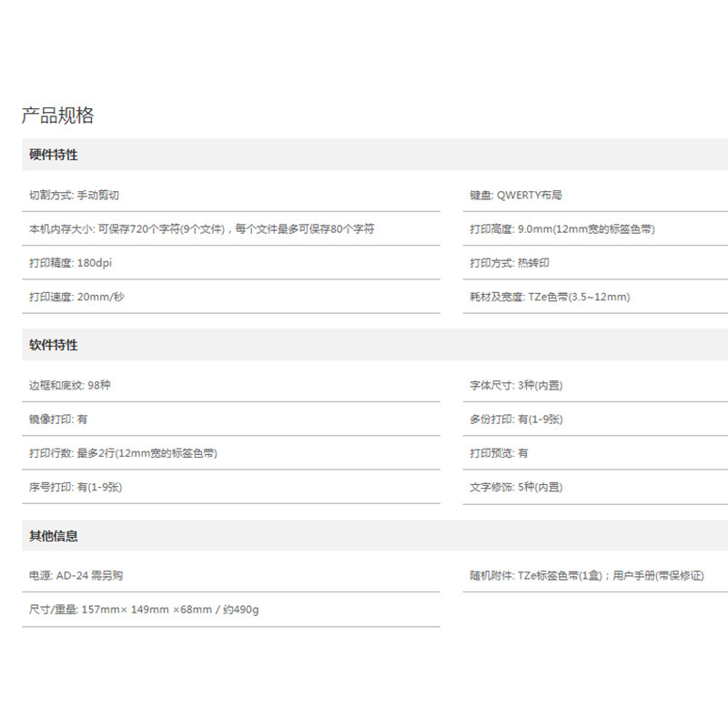Click the 电源: AD-24 需另购 row
This screenshot has width=728, height=728.
[231, 576]
